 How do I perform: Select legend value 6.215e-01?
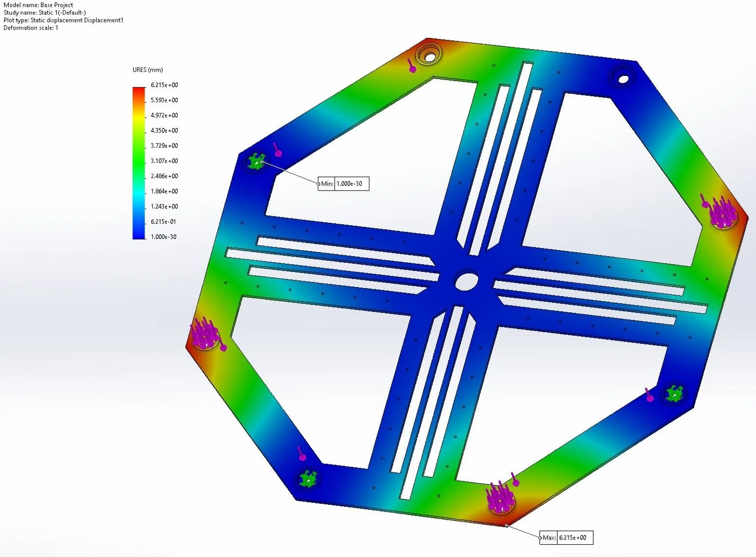164,222
